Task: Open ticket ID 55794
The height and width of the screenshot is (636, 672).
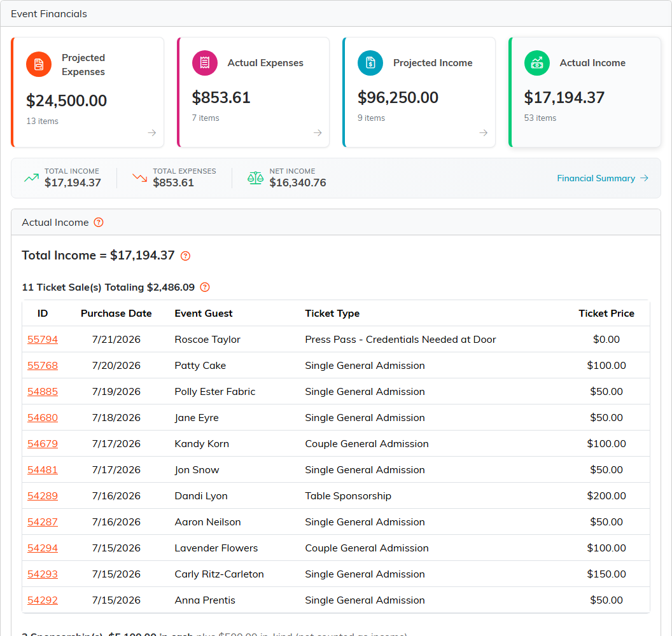Action: (x=43, y=340)
